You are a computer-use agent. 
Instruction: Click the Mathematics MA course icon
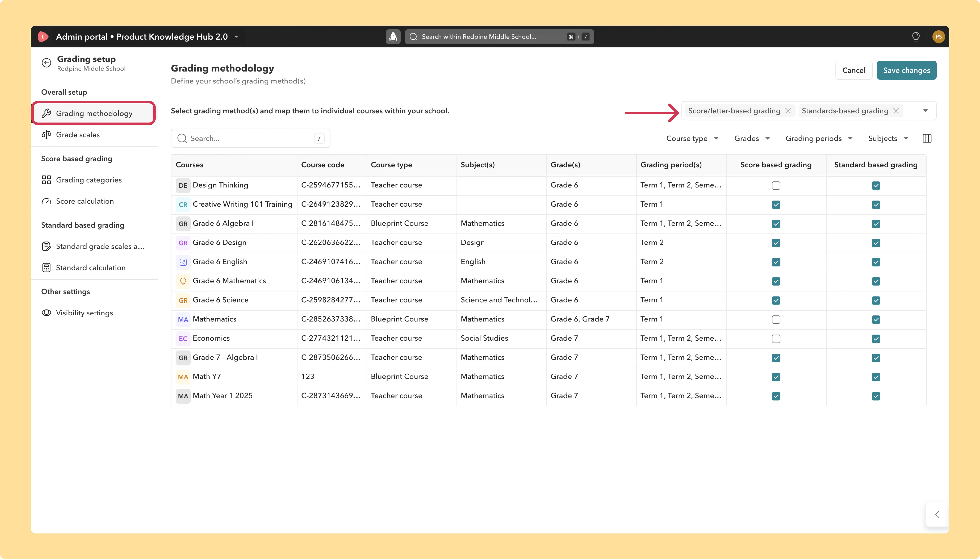[183, 319]
